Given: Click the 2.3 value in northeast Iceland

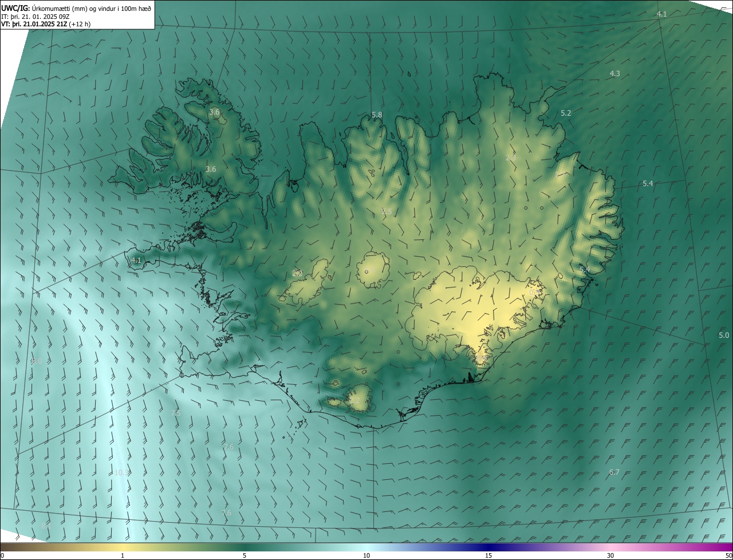Looking at the screenshot, I should [x=511, y=157].
